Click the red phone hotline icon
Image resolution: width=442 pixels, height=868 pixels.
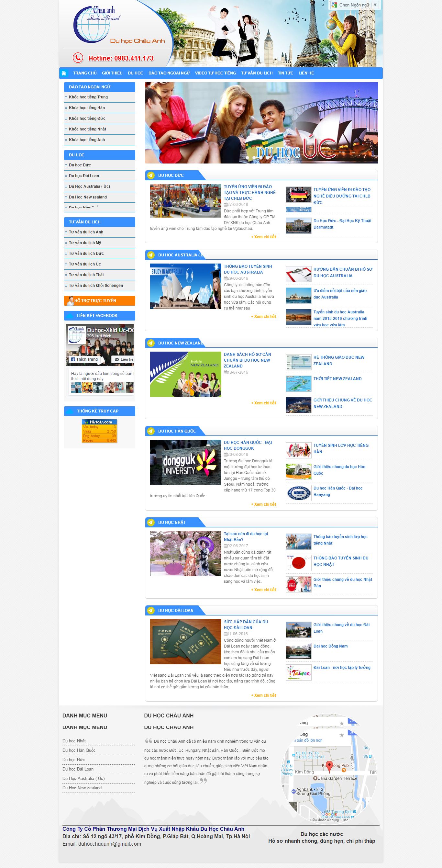78,58
